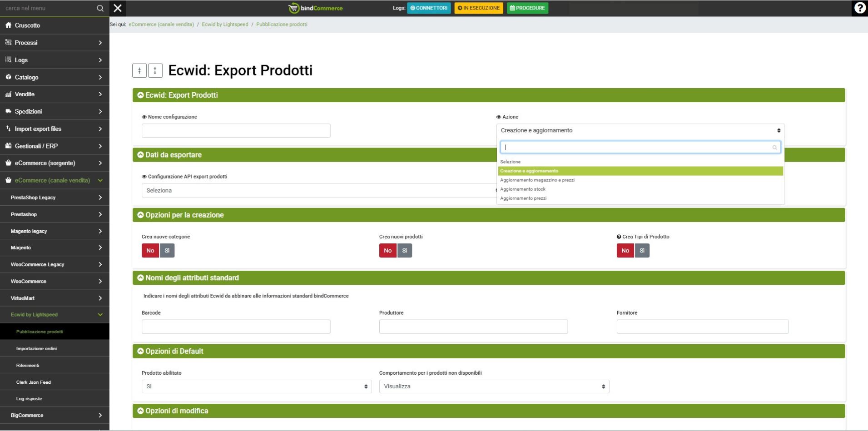Click the bindCommerce logo
868x431 pixels.
pyautogui.click(x=316, y=8)
